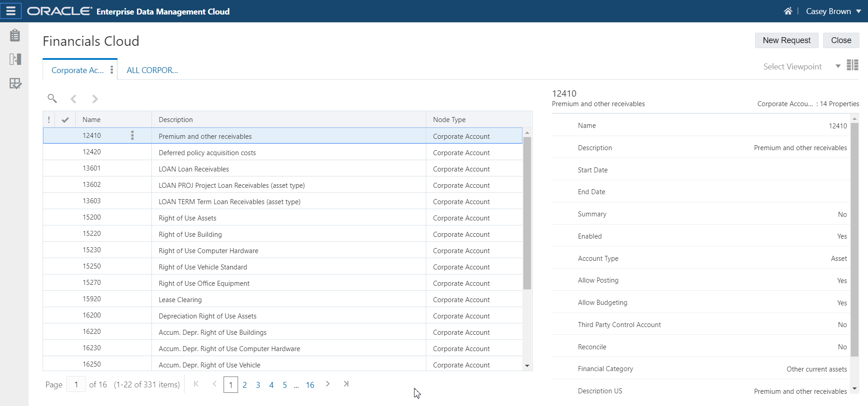The height and width of the screenshot is (406, 868).
Task: Click the Node Type column header
Action: point(479,120)
